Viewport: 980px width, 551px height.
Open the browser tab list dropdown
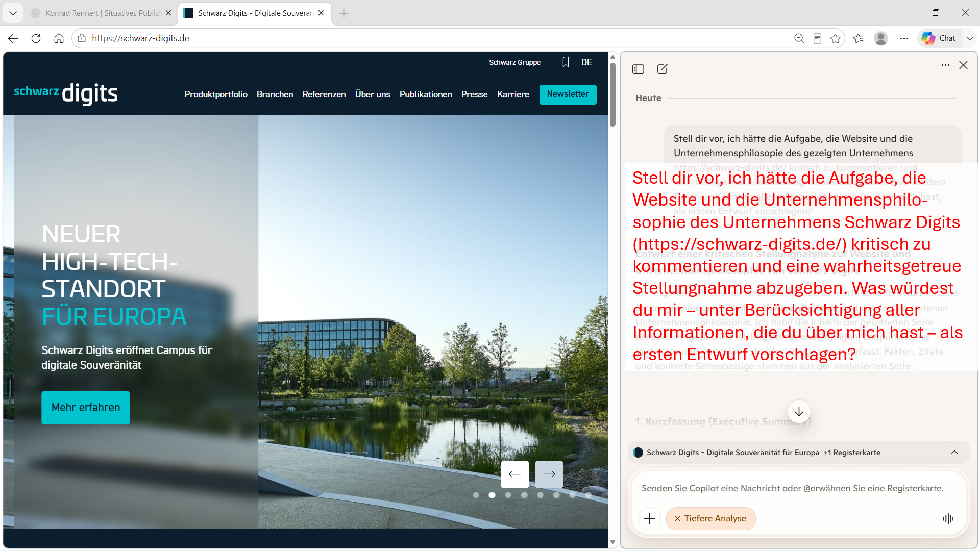[13, 13]
